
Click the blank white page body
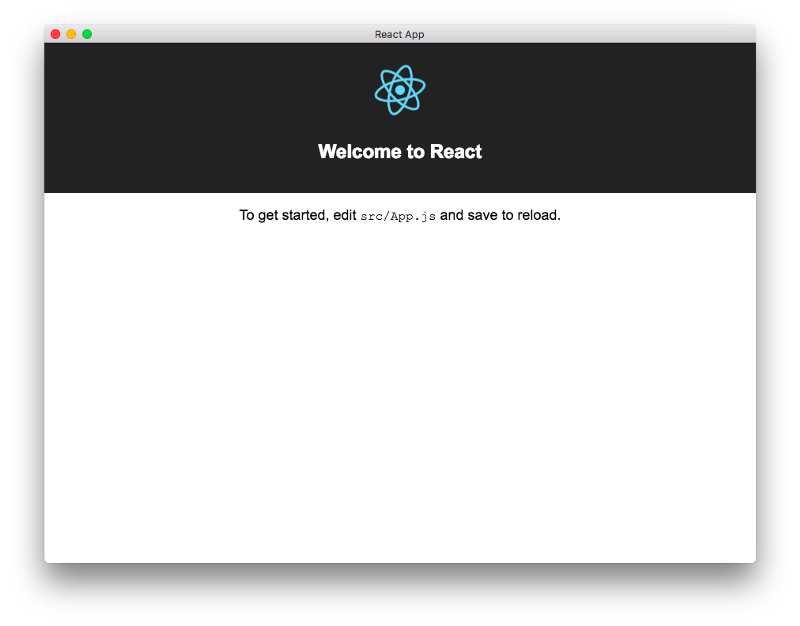400,393
